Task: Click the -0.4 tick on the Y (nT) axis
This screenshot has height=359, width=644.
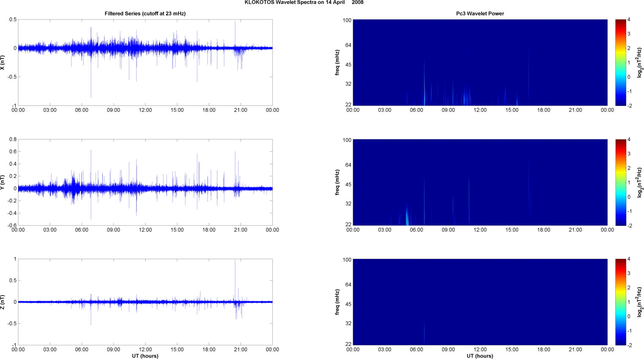Action: (11, 213)
